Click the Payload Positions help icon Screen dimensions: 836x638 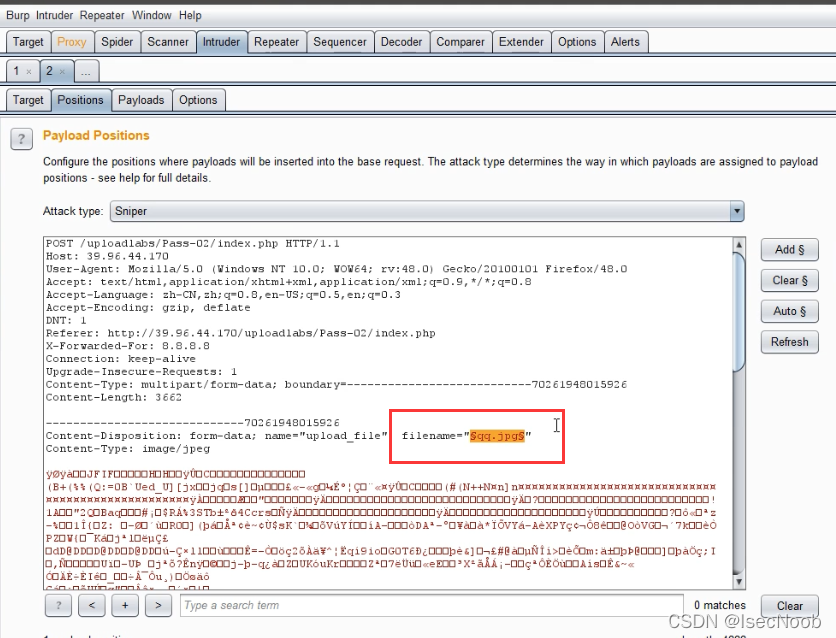[x=21, y=139]
